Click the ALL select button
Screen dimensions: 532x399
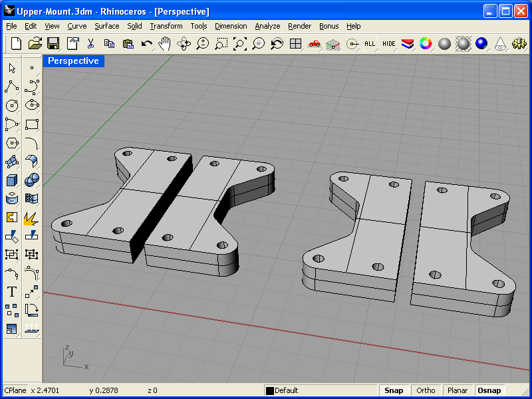point(370,43)
